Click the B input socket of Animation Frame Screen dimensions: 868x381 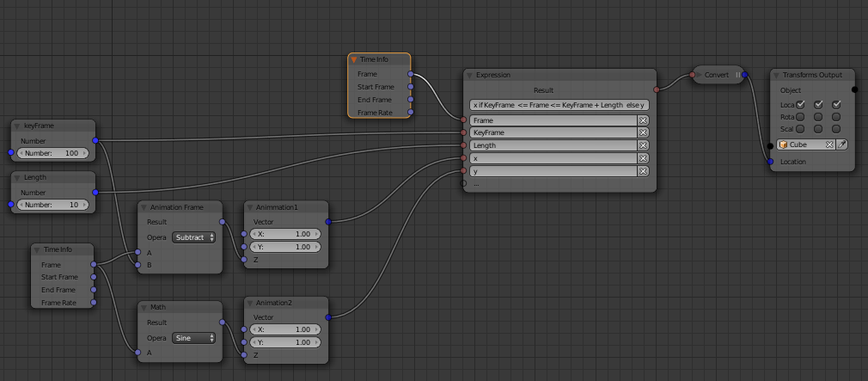(138, 265)
